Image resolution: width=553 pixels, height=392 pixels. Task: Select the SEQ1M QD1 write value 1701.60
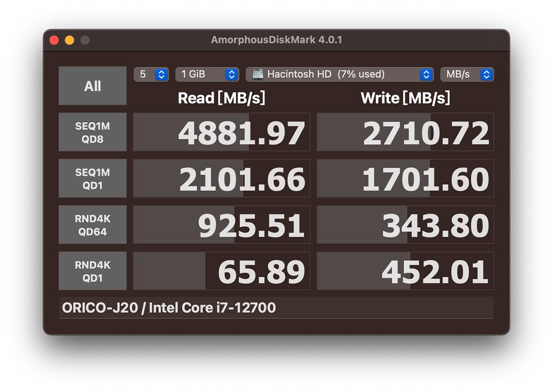(x=405, y=179)
